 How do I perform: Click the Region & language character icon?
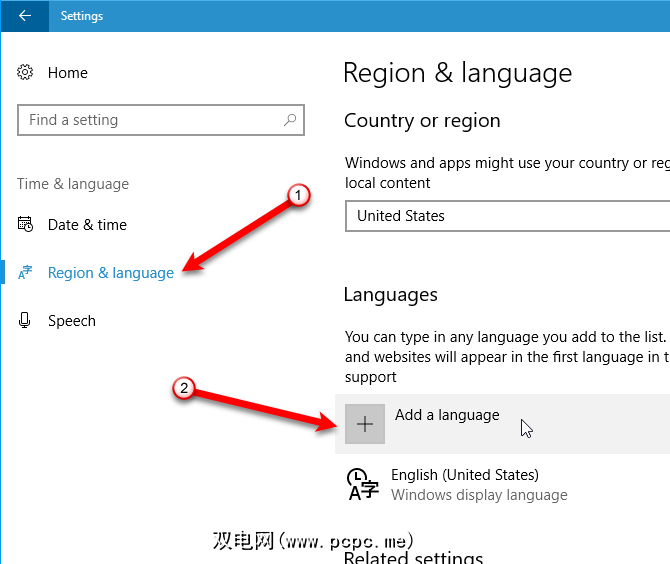tap(25, 272)
